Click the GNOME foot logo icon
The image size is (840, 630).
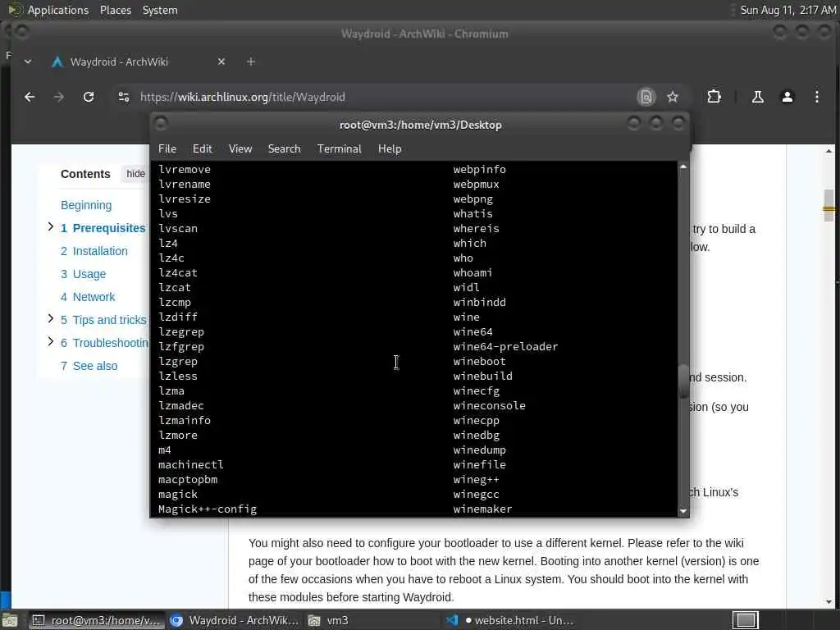tap(15, 10)
